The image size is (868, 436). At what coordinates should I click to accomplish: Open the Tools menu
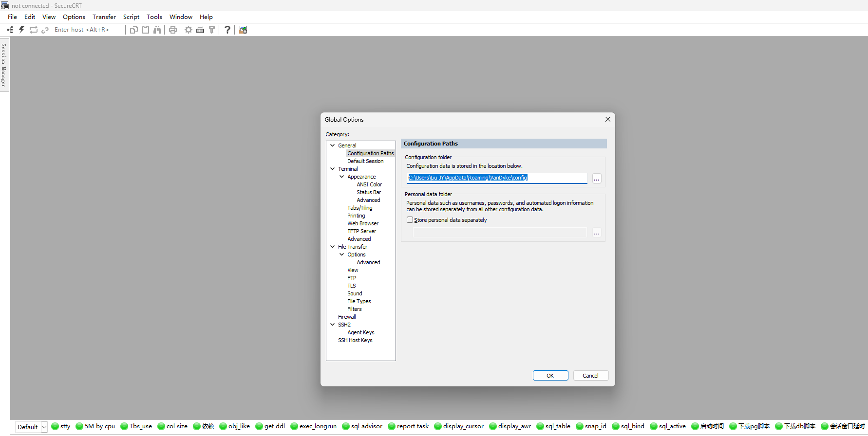(154, 17)
